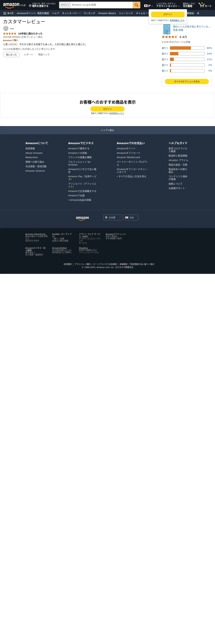This screenshot has height=644, width=215.
Task: Click the 星5つ rating bar
Action: pyautogui.click(x=187, y=48)
